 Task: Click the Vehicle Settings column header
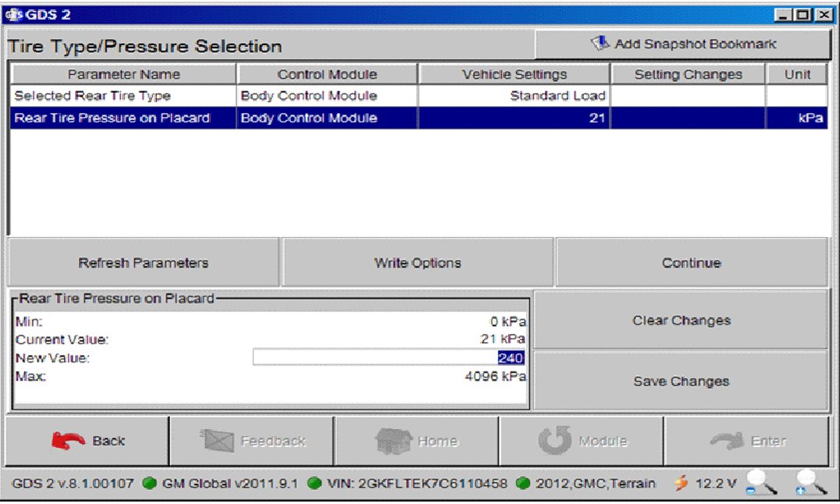[x=514, y=75]
